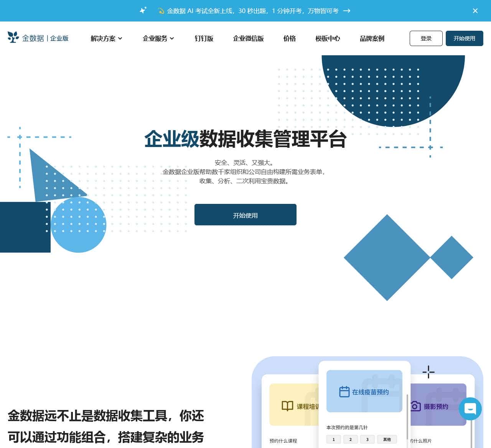Click the calendar icon on 在线疫苗预约 card
The height and width of the screenshot is (448, 491).
[344, 392]
